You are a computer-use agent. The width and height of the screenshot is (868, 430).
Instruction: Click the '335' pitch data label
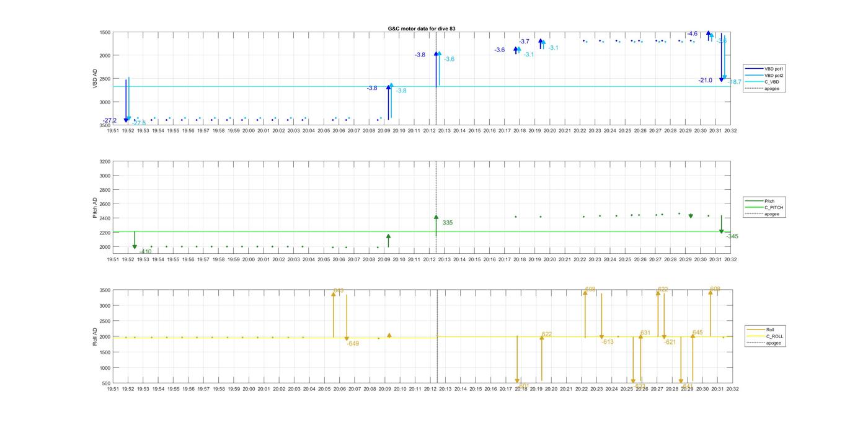click(x=447, y=222)
